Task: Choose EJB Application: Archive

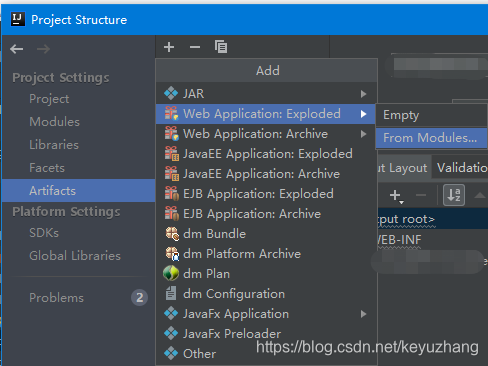Action: click(266, 214)
